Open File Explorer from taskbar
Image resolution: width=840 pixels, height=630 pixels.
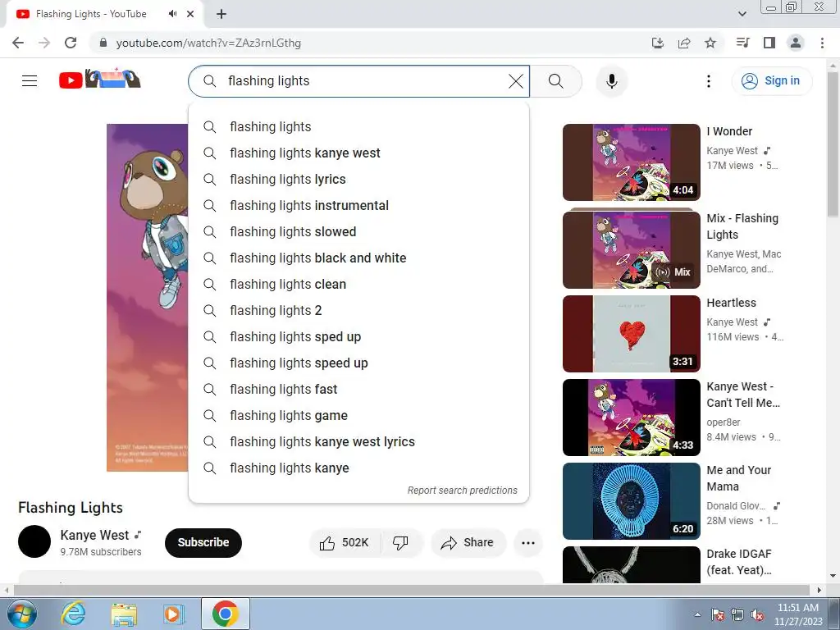click(x=124, y=614)
